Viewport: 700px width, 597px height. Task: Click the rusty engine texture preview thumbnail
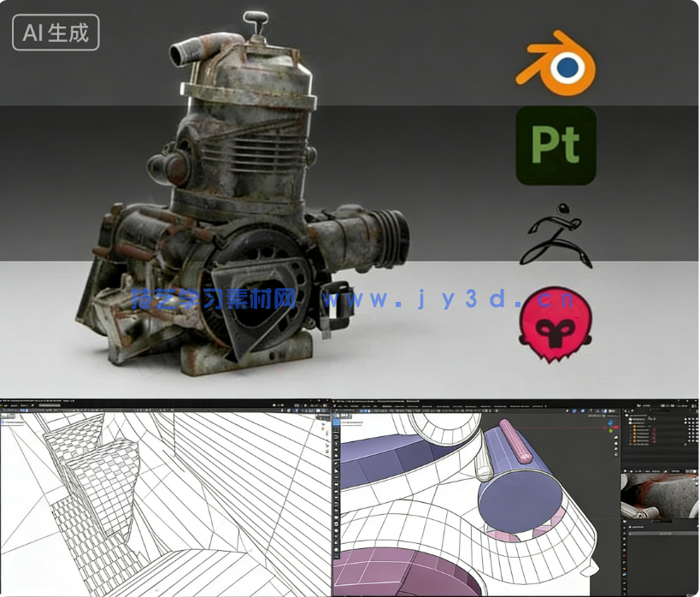point(667,513)
